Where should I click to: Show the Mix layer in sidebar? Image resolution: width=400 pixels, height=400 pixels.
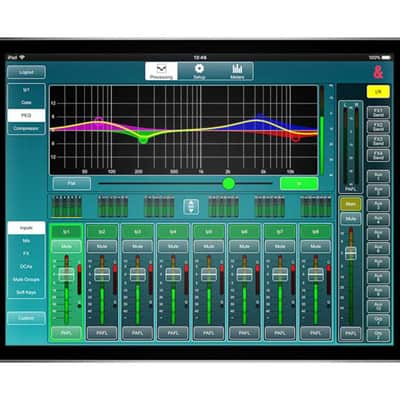pos(26,241)
